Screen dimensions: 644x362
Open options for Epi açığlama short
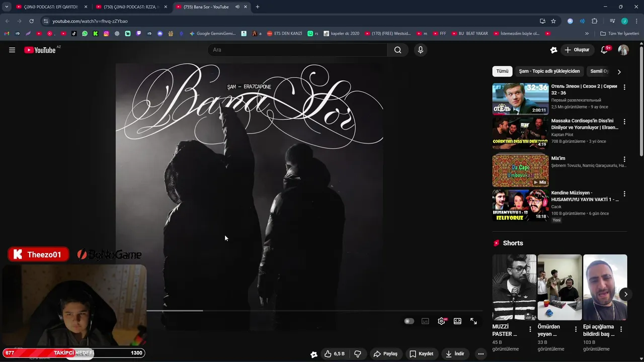[x=621, y=329]
